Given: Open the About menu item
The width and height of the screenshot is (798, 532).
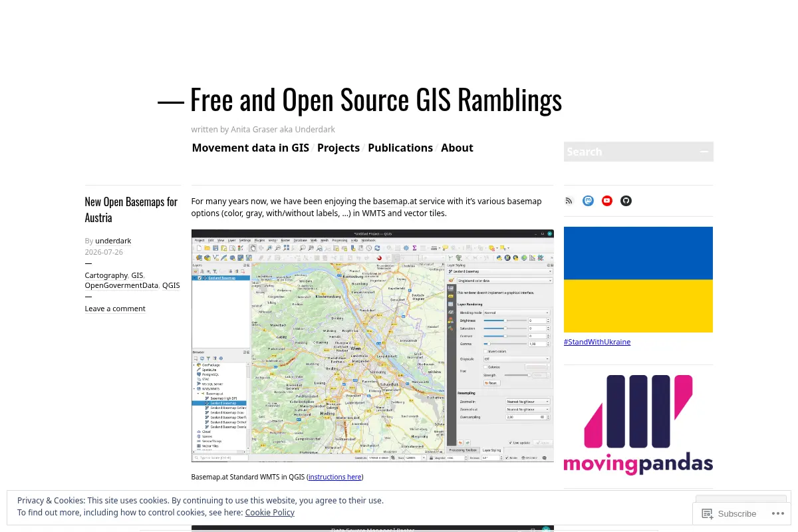Looking at the screenshot, I should click(457, 148).
